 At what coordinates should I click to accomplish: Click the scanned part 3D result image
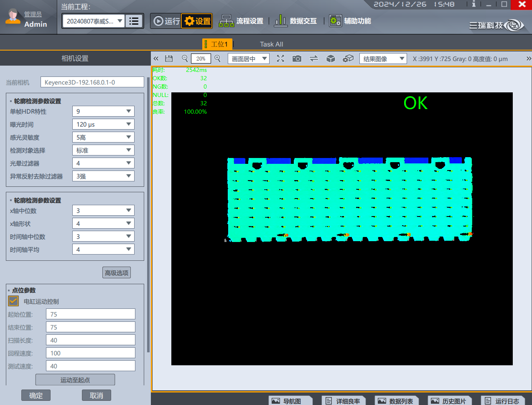(x=350, y=199)
